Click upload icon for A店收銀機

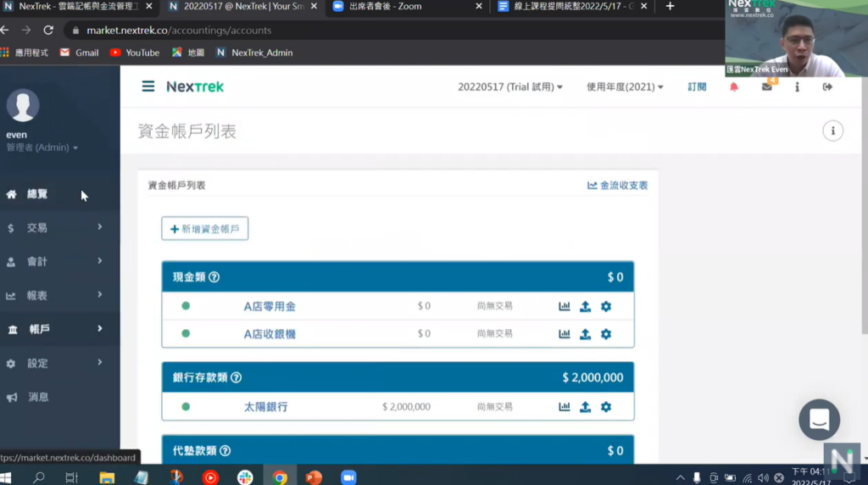585,334
